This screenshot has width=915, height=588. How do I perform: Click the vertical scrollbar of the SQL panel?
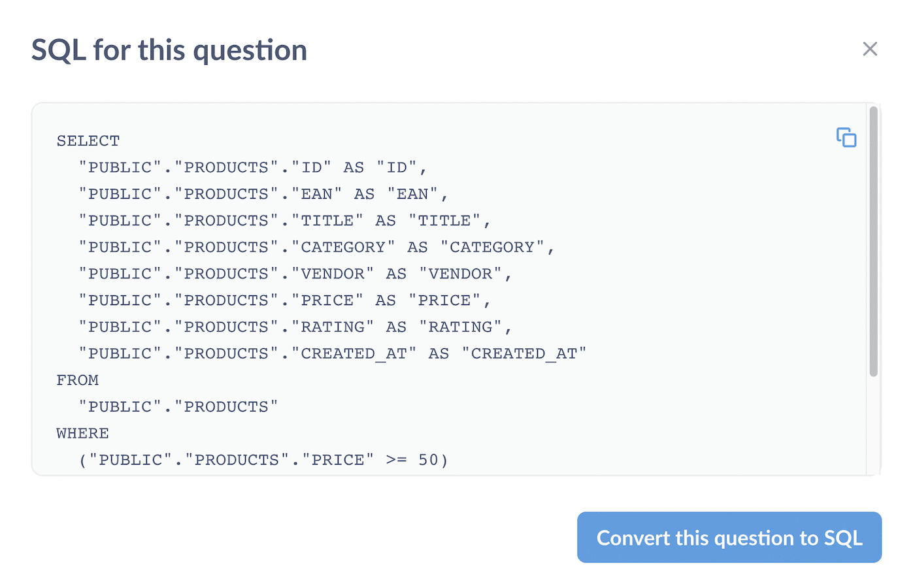pyautogui.click(x=874, y=242)
